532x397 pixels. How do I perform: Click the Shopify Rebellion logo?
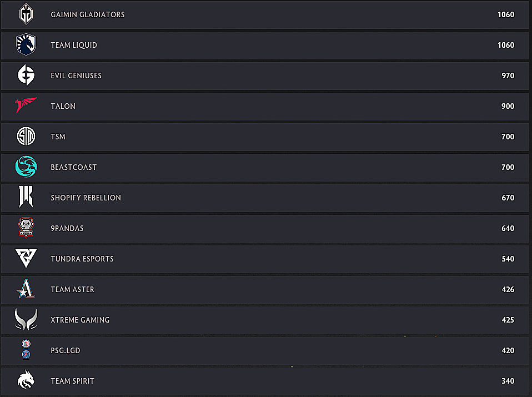point(26,198)
